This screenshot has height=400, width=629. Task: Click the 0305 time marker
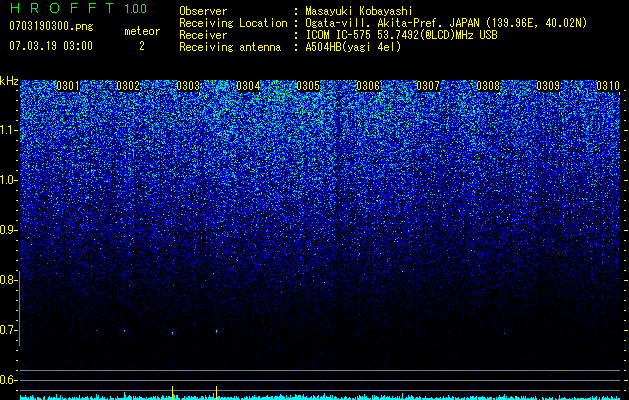308,86
